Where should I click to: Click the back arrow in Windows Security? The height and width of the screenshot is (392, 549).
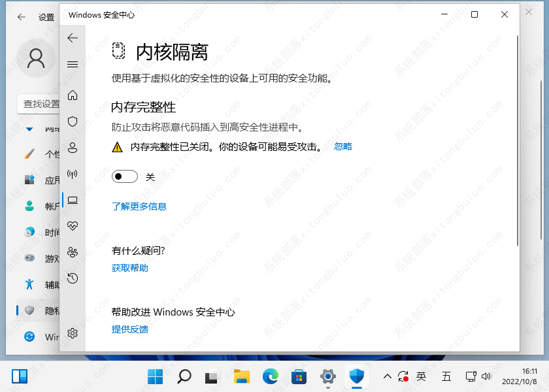pos(73,38)
